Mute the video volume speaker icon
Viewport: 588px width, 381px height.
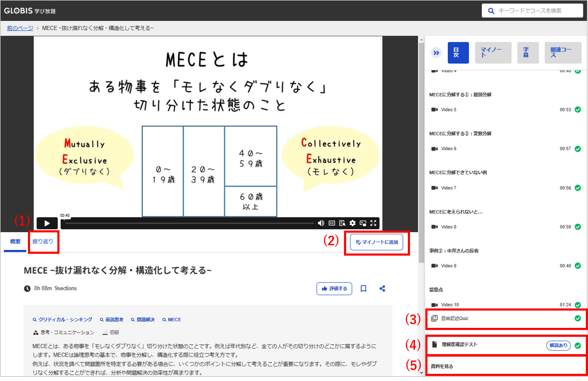tap(321, 223)
